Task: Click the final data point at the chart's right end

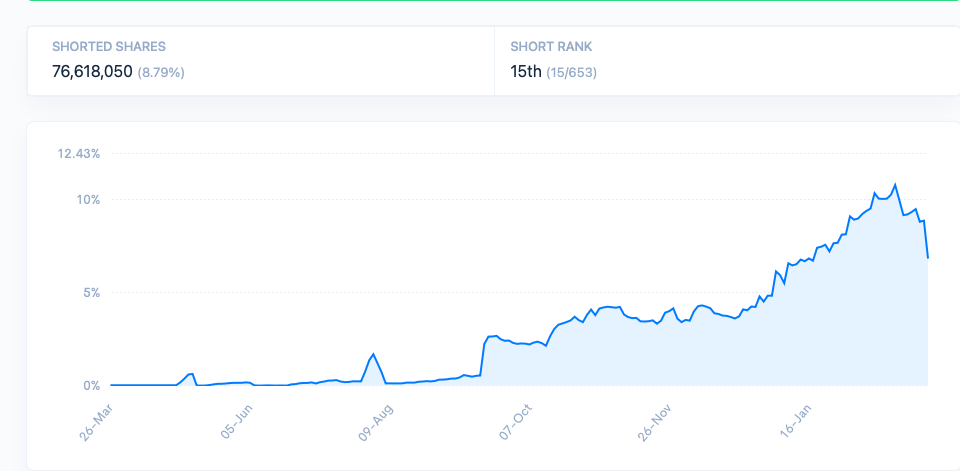Action: (928, 258)
